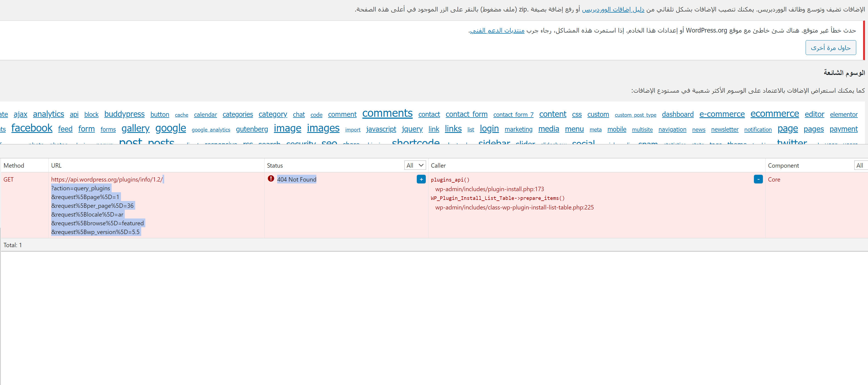Open plugin-install.php:173 caller file link
This screenshot has height=385, width=868.
489,189
